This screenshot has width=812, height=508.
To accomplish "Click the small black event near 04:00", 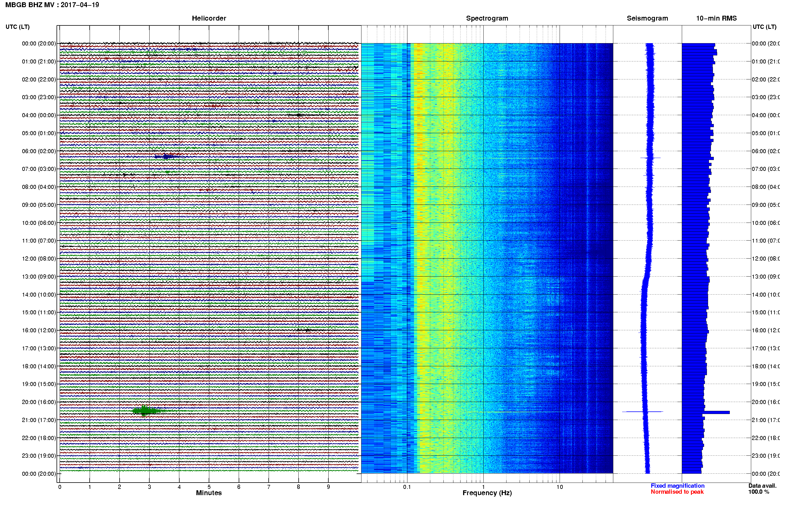I will click(298, 115).
